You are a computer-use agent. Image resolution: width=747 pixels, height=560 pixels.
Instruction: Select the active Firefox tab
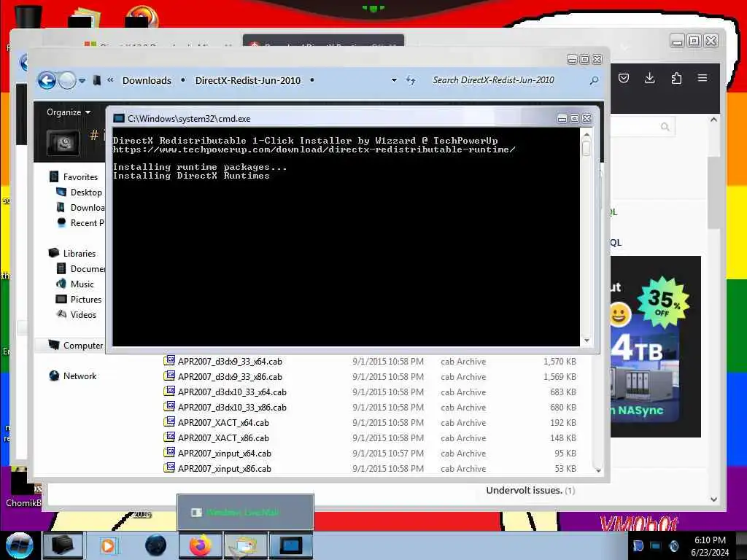pos(323,41)
